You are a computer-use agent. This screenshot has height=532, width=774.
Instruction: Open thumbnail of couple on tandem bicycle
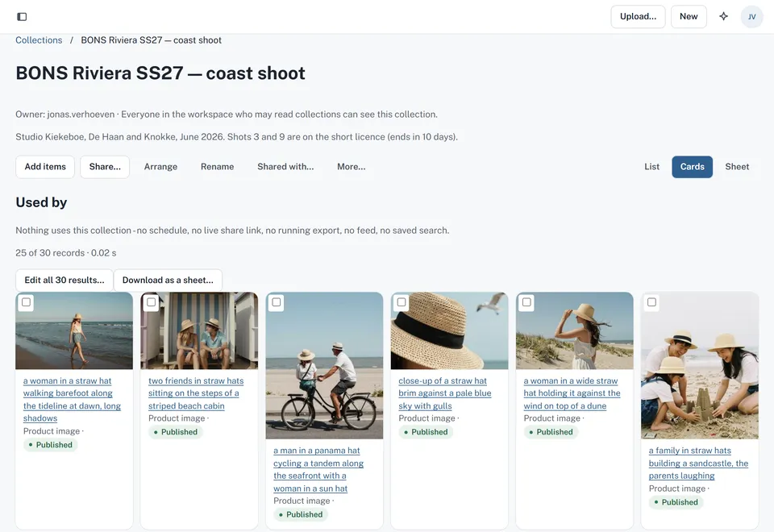coord(324,366)
